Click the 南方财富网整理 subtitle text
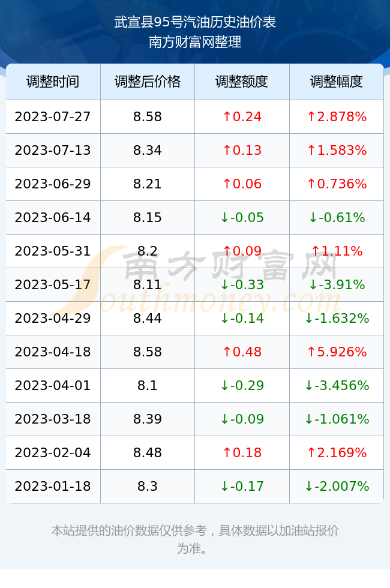 pos(195,41)
